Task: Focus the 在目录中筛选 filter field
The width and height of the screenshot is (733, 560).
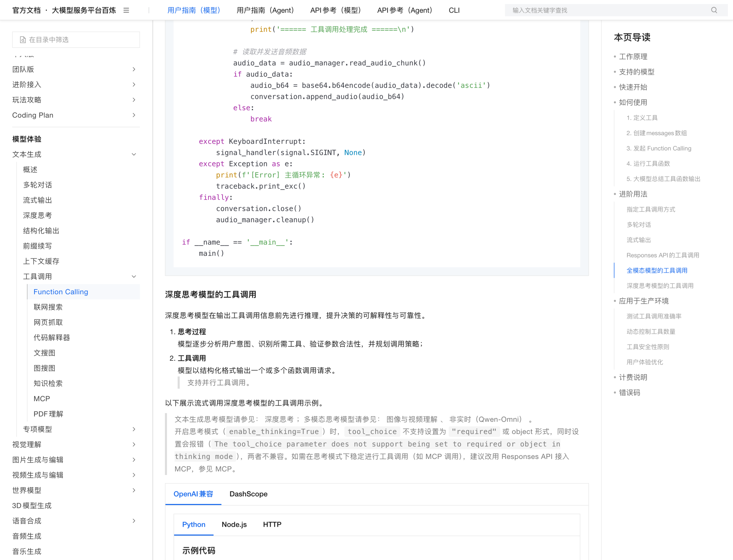Action: [x=76, y=40]
